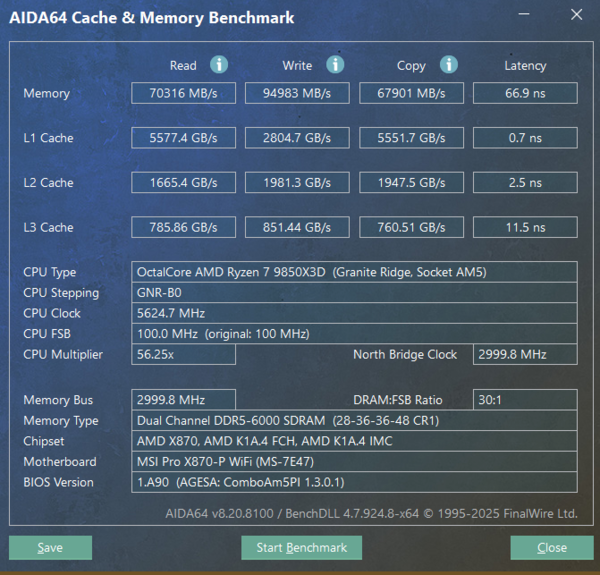Click the Memory Bus label

coord(58,400)
